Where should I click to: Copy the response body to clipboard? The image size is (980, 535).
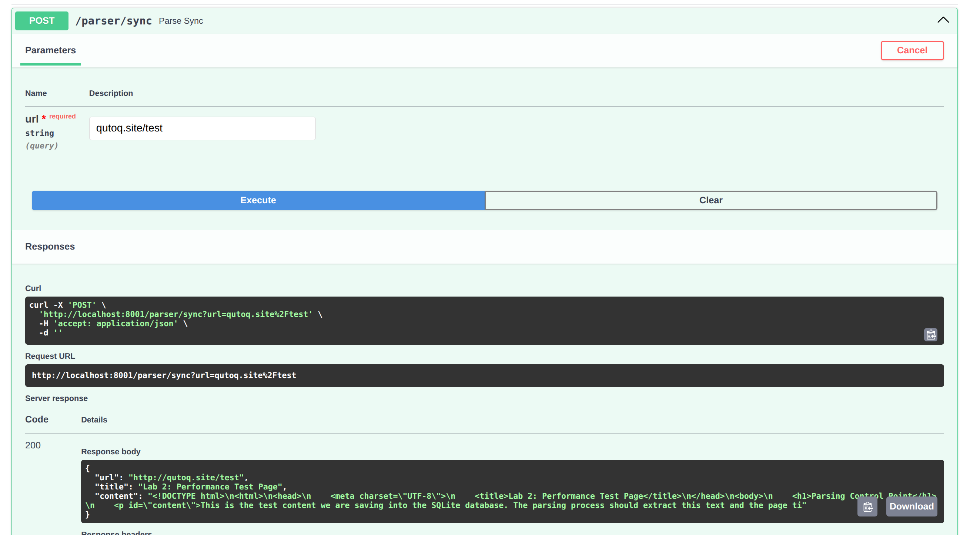pyautogui.click(x=867, y=506)
